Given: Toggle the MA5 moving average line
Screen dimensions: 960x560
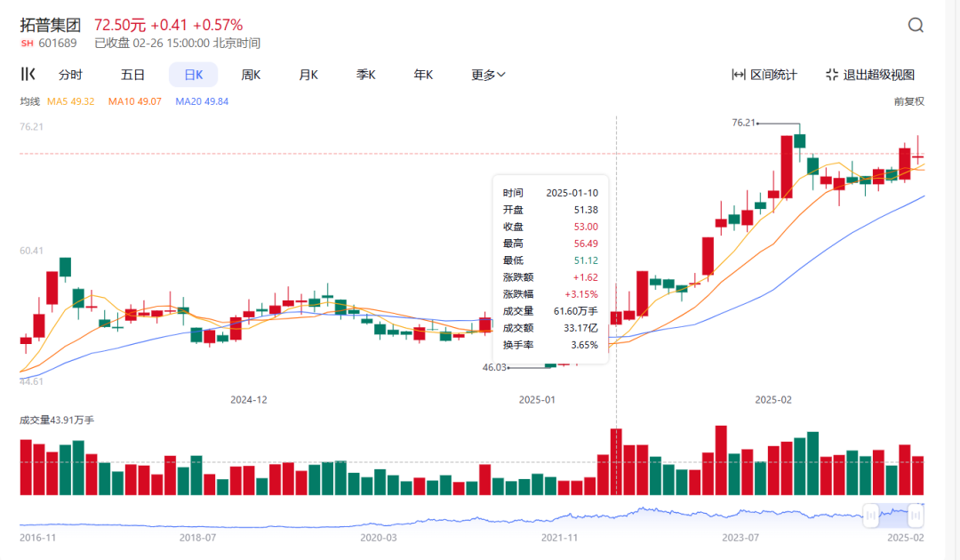Looking at the screenshot, I should pyautogui.click(x=71, y=101).
